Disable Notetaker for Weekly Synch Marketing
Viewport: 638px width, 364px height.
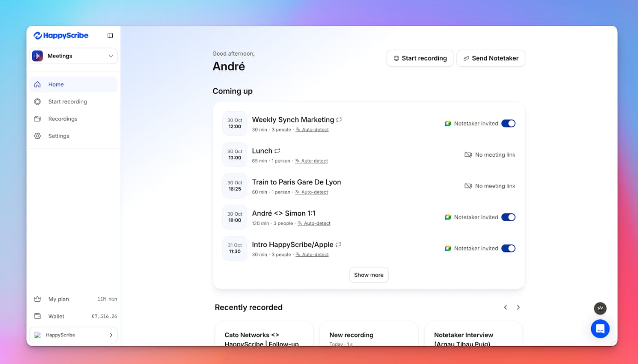click(508, 124)
